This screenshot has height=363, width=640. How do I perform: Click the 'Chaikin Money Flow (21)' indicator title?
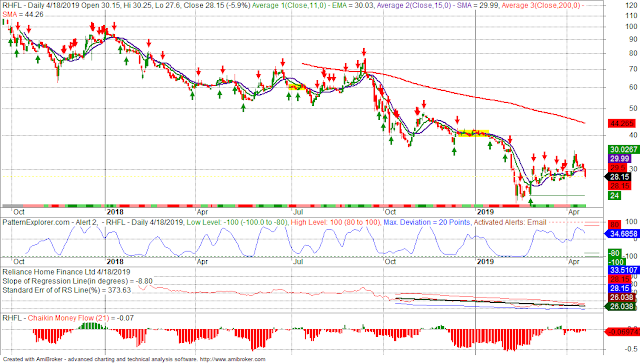tap(68, 318)
